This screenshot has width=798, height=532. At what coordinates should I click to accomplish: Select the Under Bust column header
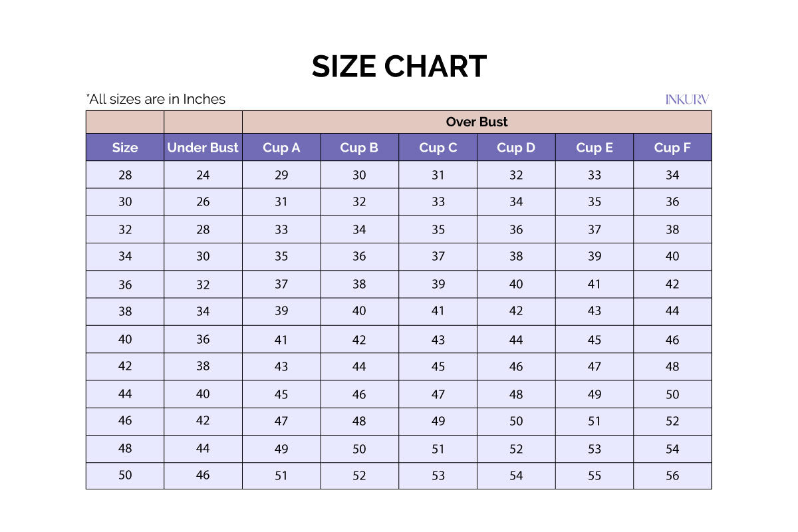(203, 148)
